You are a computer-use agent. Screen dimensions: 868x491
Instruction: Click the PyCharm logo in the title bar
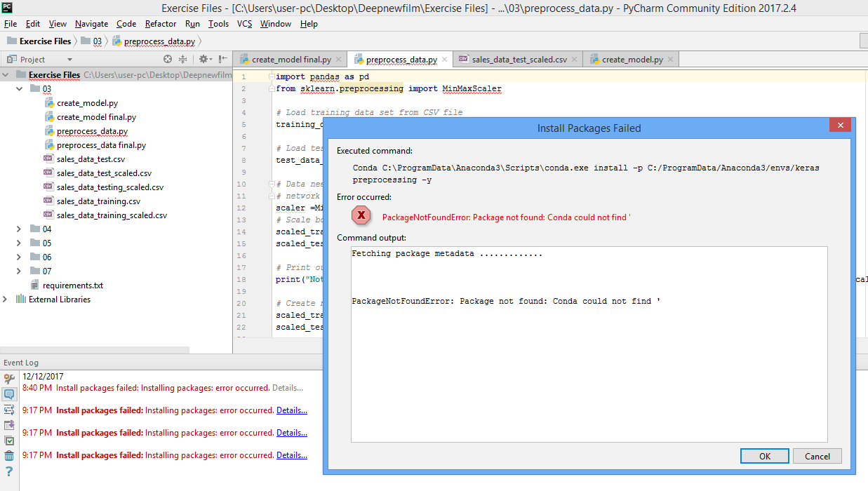6,7
